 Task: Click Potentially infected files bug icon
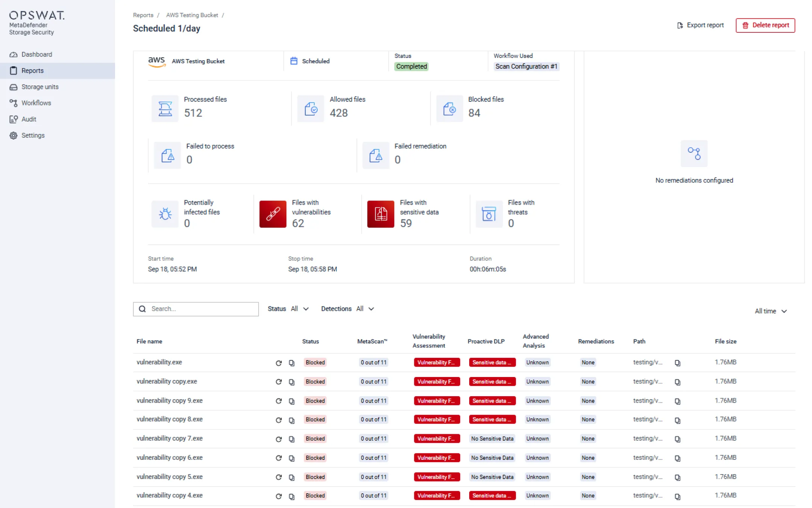tap(165, 214)
